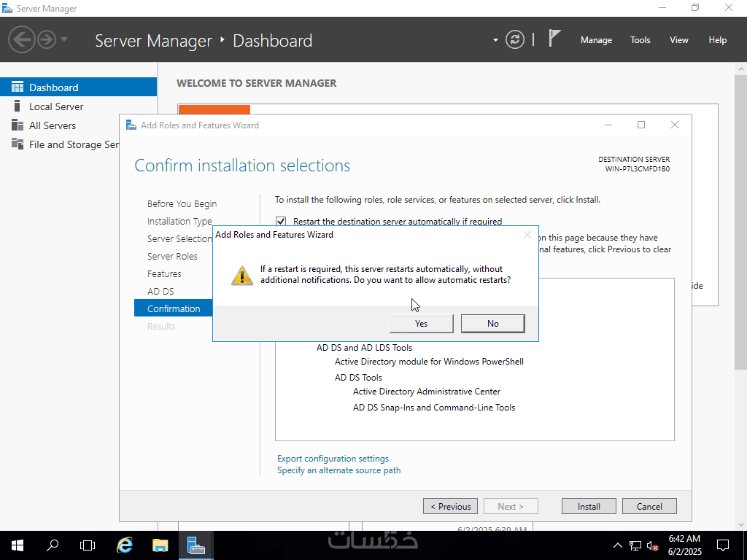
Task: Go back with the Previous button
Action: point(450,506)
